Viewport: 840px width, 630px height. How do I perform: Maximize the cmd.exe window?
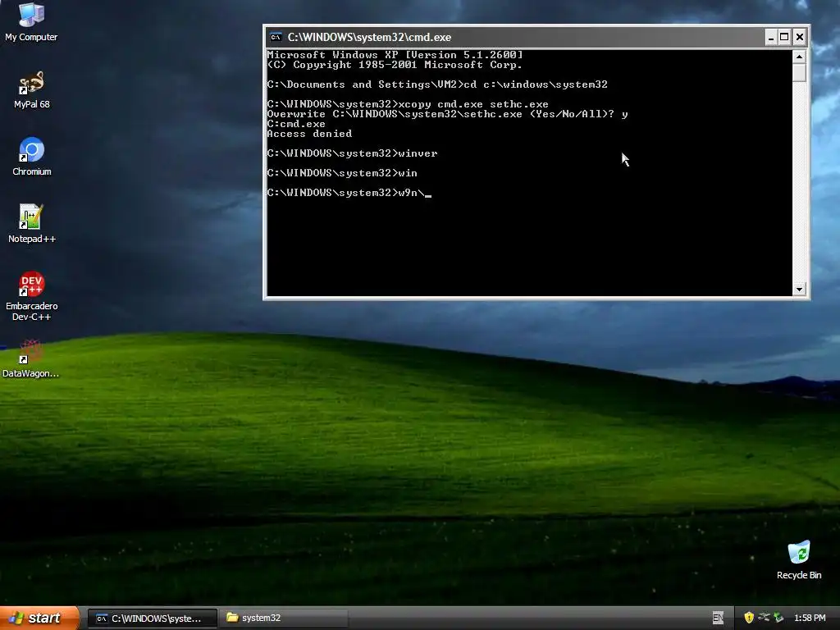(784, 37)
